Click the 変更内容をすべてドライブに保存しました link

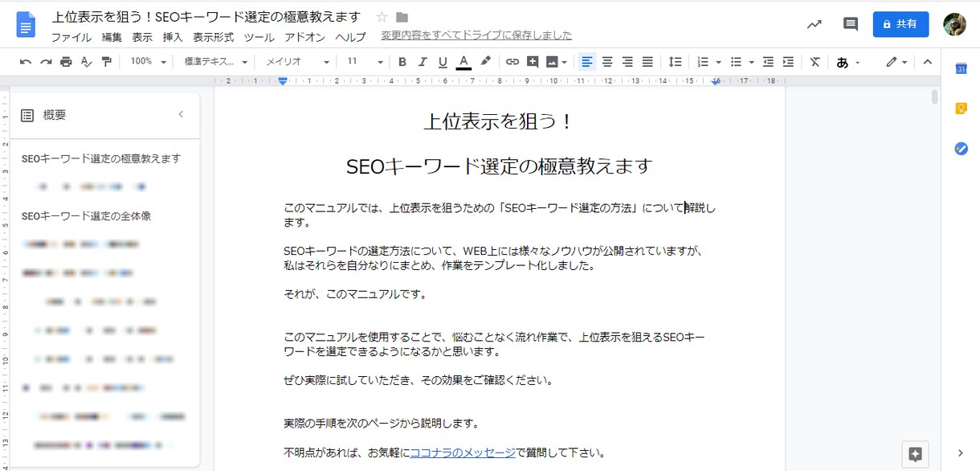(476, 35)
